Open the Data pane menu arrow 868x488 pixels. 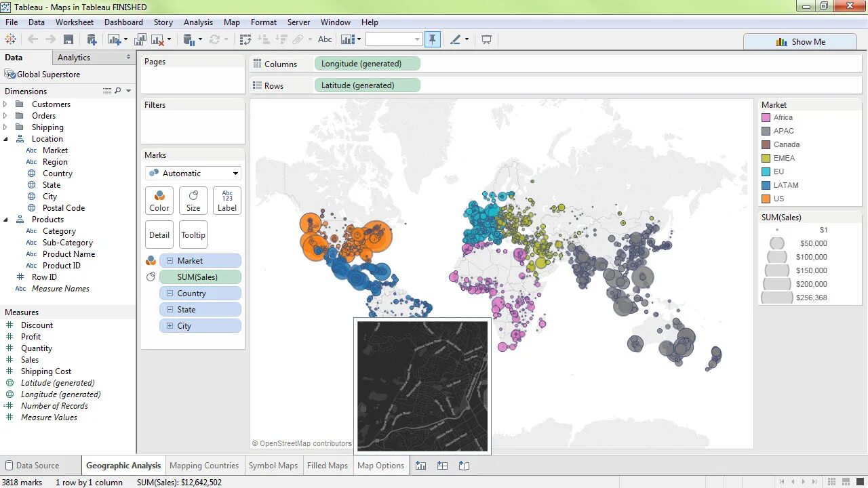[x=129, y=58]
